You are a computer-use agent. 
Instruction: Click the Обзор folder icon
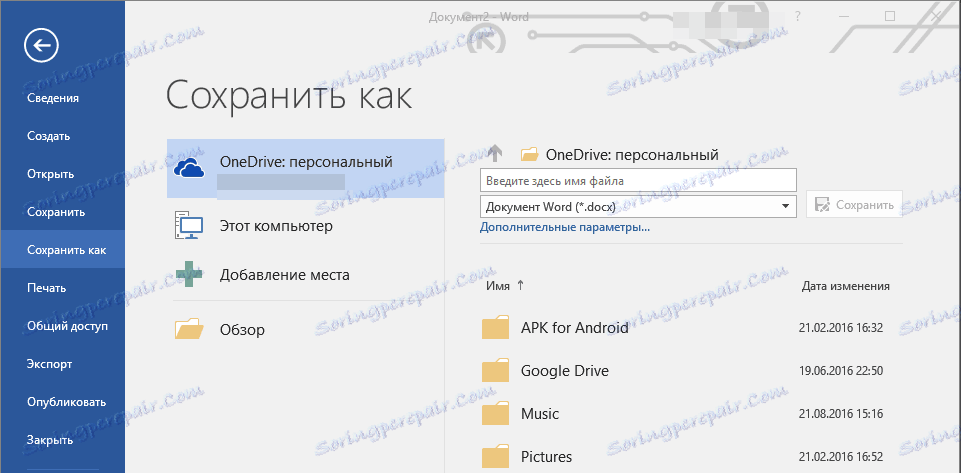click(x=189, y=328)
